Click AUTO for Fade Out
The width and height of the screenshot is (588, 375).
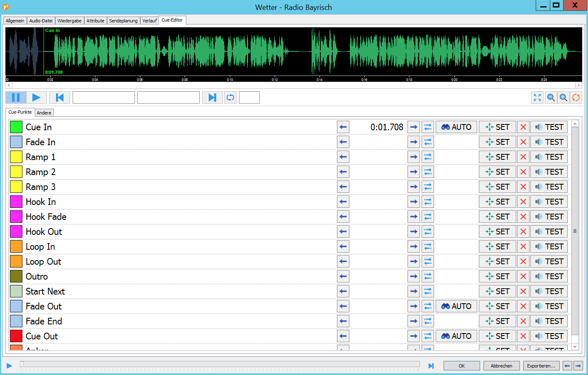456,307
